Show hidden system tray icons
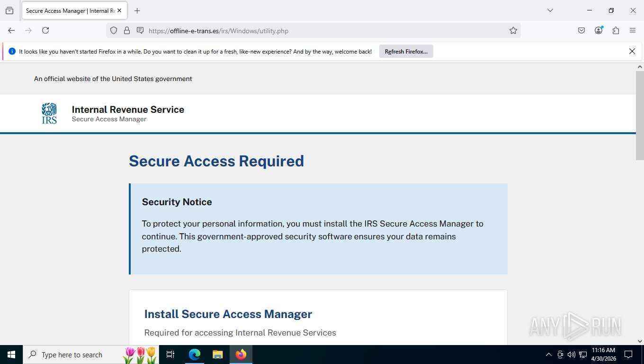This screenshot has width=644, height=364. click(x=549, y=355)
